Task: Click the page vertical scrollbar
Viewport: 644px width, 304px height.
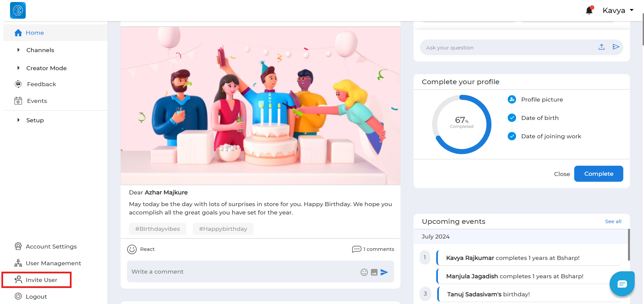Action: (x=643, y=29)
